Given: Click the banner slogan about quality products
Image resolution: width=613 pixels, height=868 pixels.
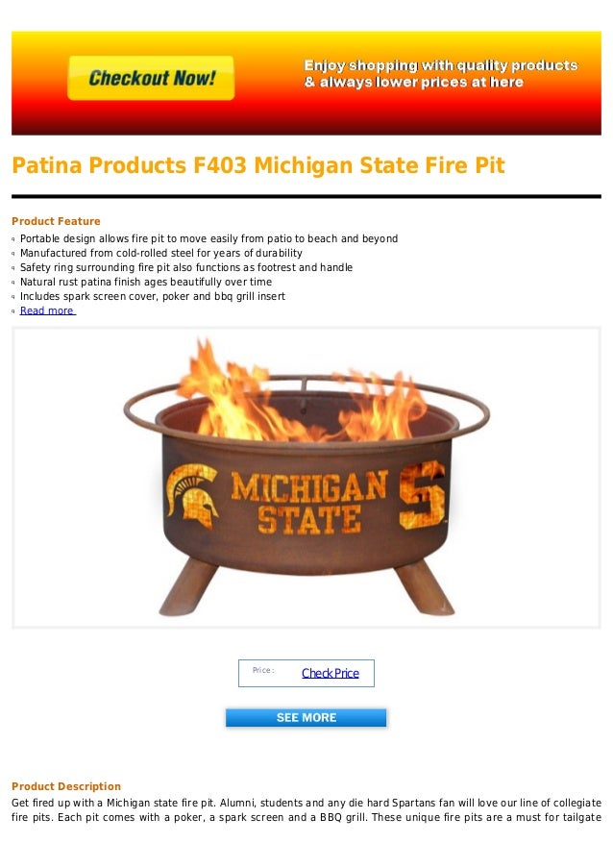Looking at the screenshot, I should click(x=441, y=74).
